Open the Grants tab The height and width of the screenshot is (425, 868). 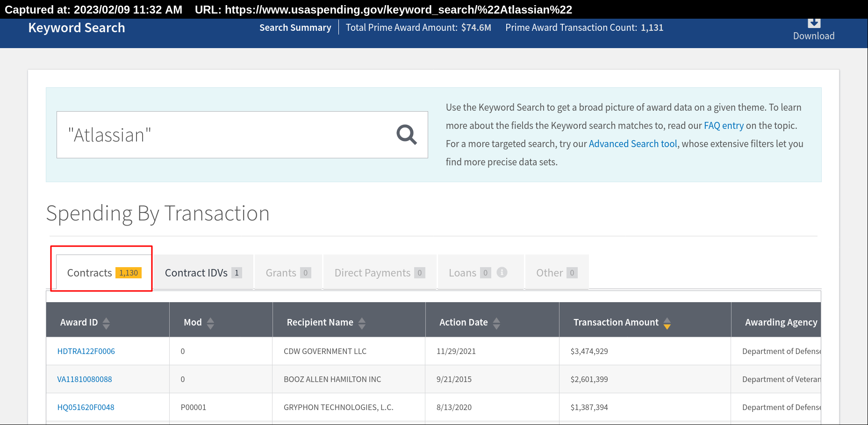tap(288, 272)
